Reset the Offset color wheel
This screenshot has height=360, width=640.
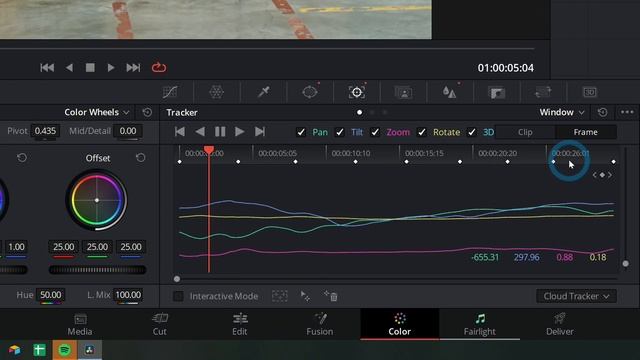pyautogui.click(x=140, y=158)
